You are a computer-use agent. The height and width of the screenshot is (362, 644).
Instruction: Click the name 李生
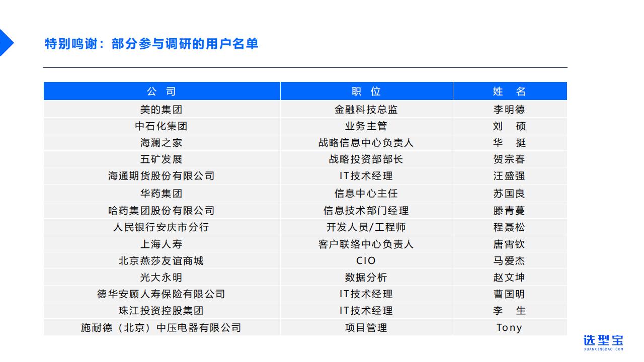[510, 310]
